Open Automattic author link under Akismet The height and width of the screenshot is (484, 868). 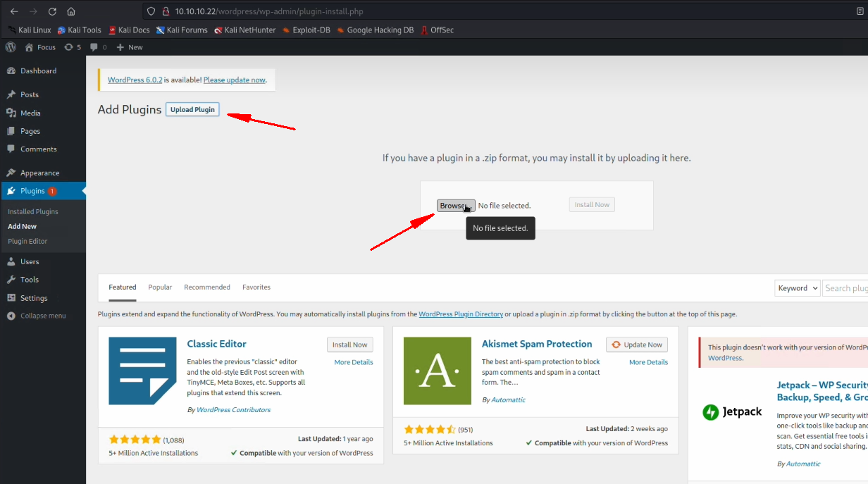point(508,400)
